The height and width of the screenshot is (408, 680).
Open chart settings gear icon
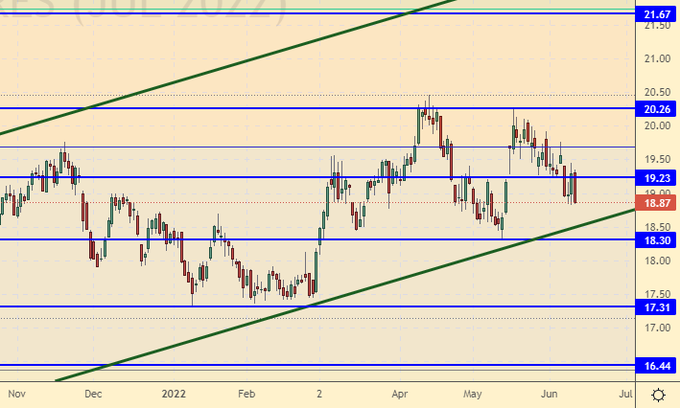[658, 394]
